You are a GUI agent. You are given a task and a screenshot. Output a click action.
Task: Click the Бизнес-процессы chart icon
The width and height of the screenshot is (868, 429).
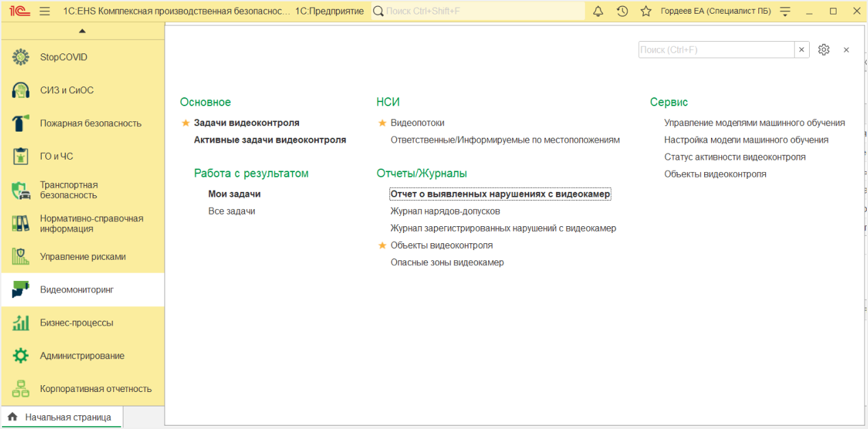21,323
